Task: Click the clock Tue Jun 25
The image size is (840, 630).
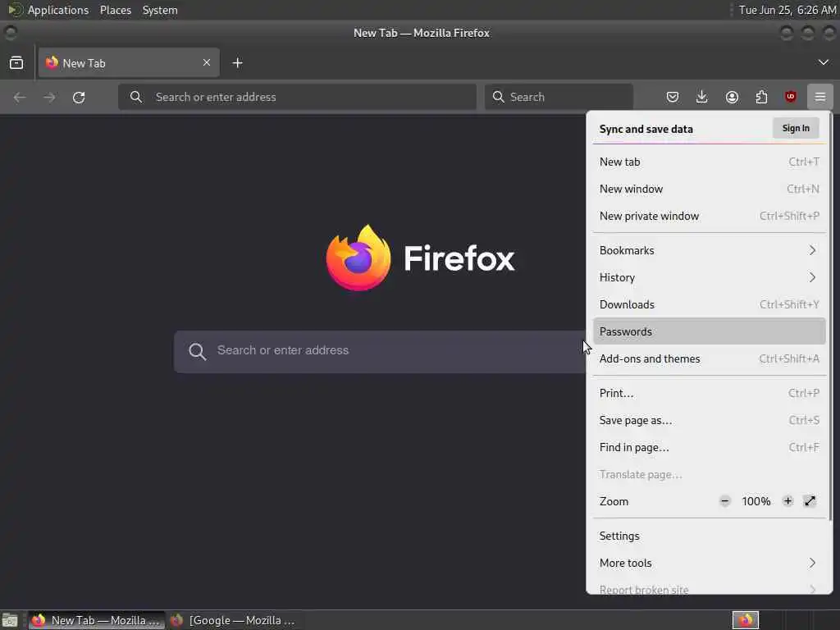Action: point(787,10)
